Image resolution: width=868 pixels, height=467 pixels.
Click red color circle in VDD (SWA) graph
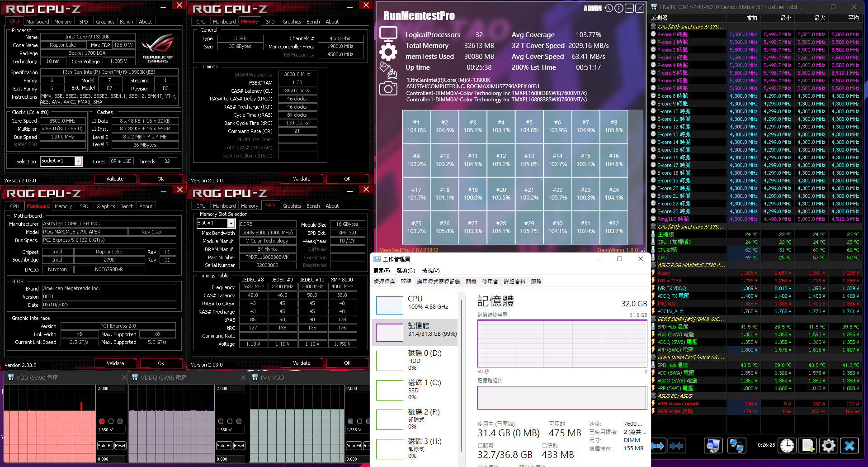pos(102,421)
